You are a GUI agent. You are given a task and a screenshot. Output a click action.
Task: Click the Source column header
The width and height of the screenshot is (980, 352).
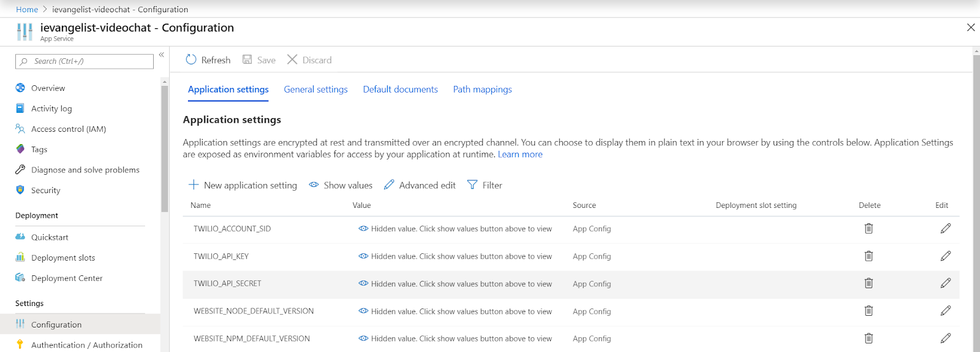(584, 205)
